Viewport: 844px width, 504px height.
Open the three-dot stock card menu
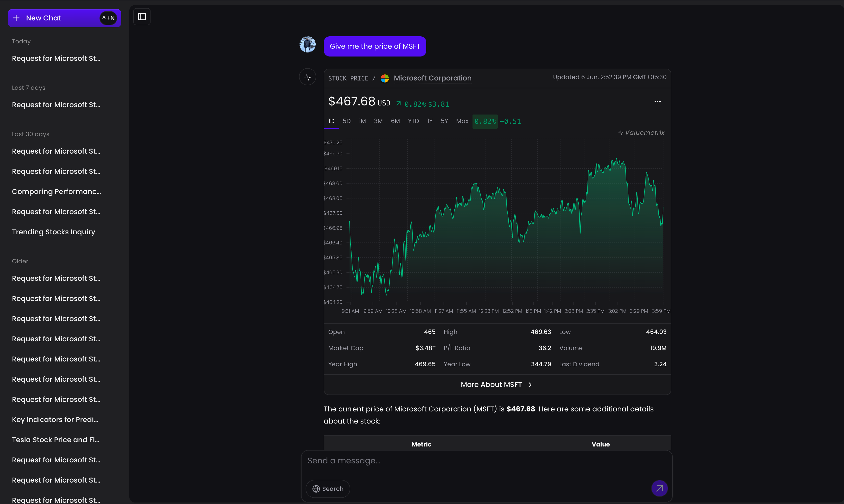pyautogui.click(x=657, y=102)
